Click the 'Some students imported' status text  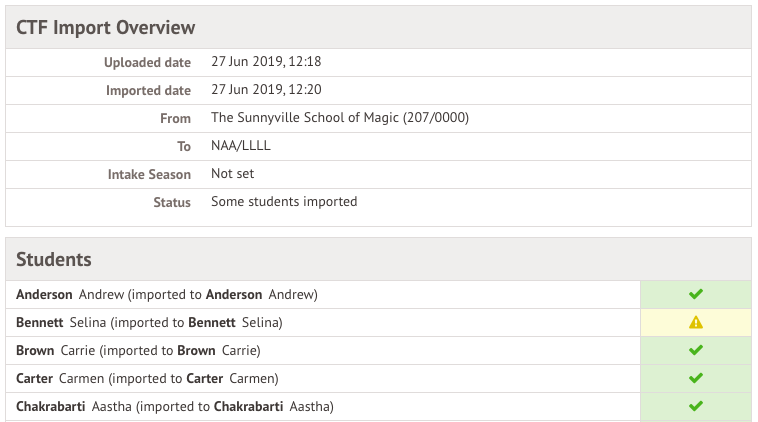pyautogui.click(x=283, y=201)
